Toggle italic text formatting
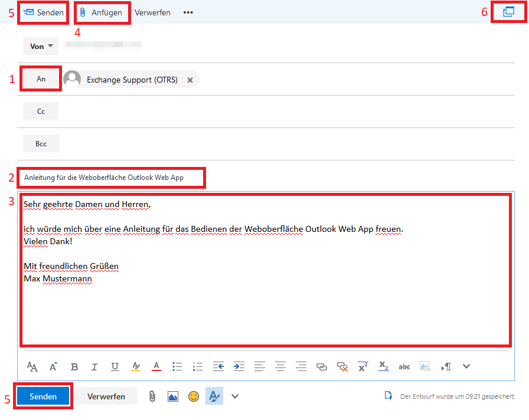The width and height of the screenshot is (529, 420). point(94,366)
